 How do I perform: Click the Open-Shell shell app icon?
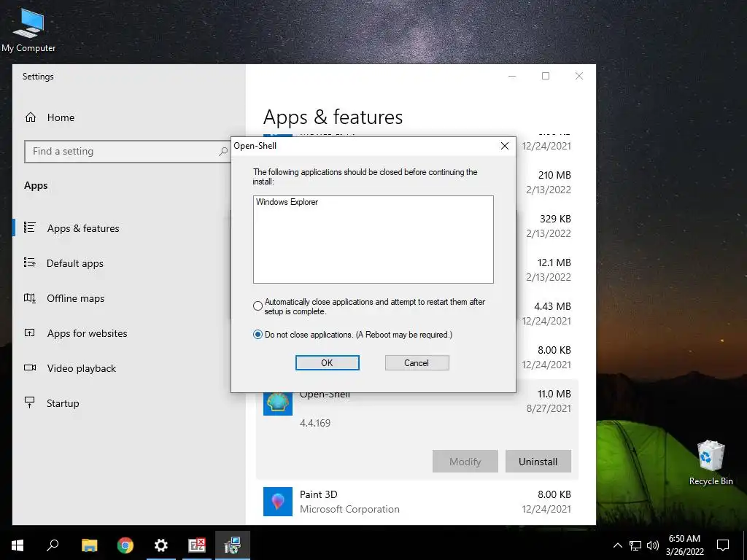pyautogui.click(x=278, y=403)
